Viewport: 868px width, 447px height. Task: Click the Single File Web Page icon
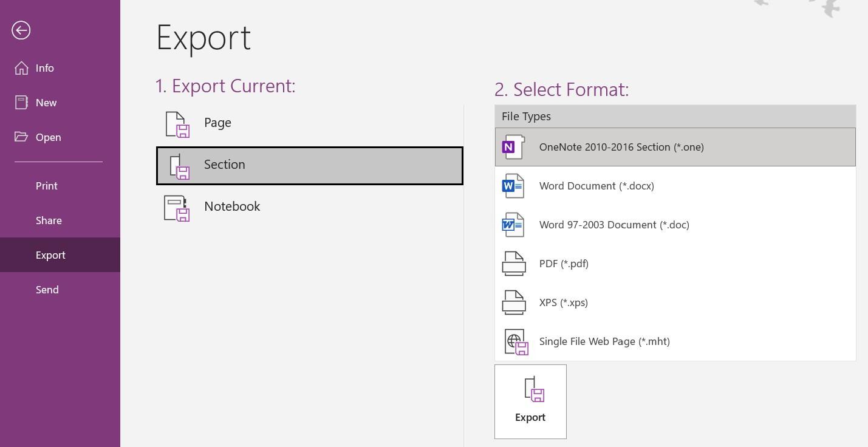click(516, 342)
